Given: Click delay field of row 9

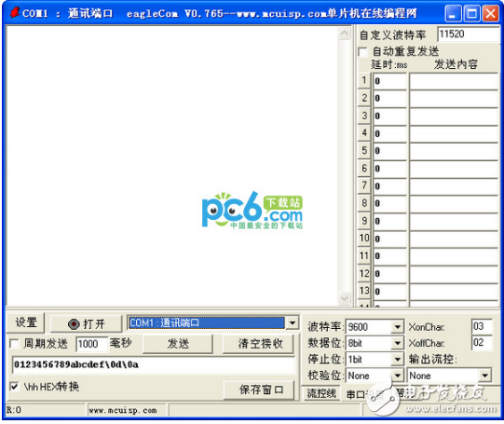Looking at the screenshot, I should click(389, 222).
